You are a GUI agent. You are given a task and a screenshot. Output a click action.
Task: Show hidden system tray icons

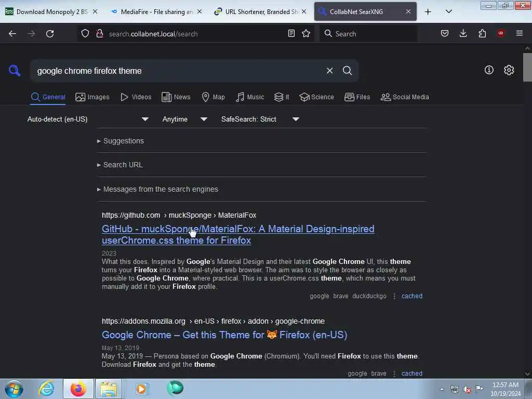click(442, 390)
